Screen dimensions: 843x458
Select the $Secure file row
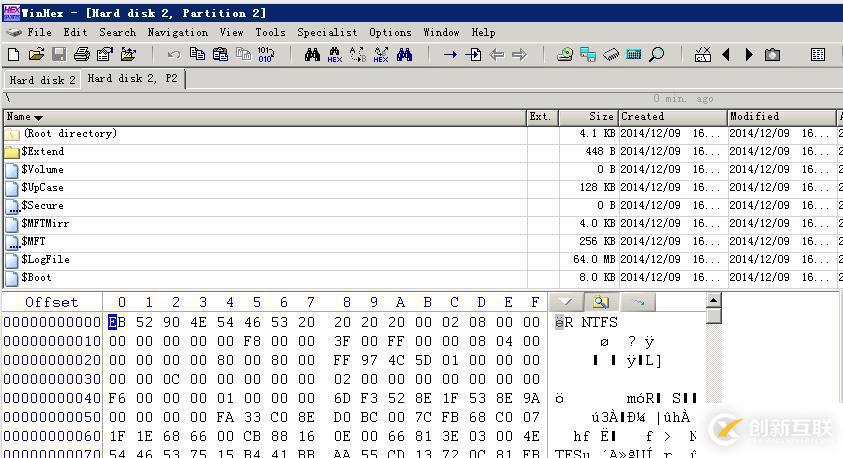pyautogui.click(x=422, y=206)
